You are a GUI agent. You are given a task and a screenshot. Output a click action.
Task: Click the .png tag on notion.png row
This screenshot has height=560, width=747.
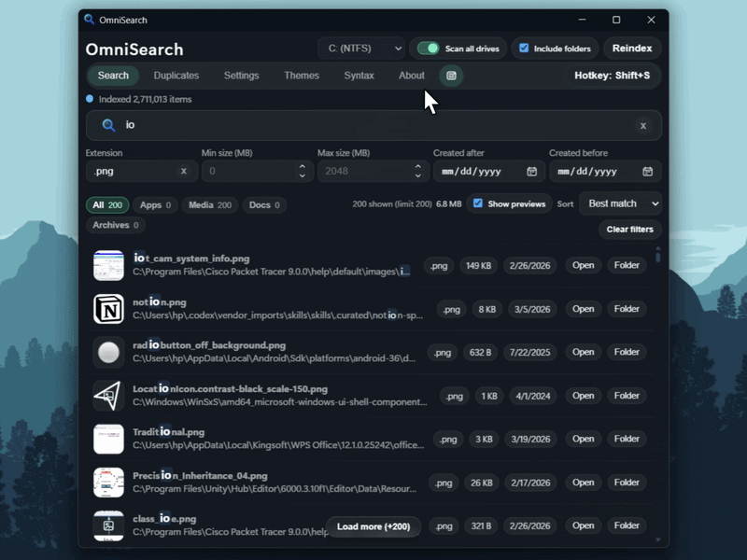click(451, 309)
